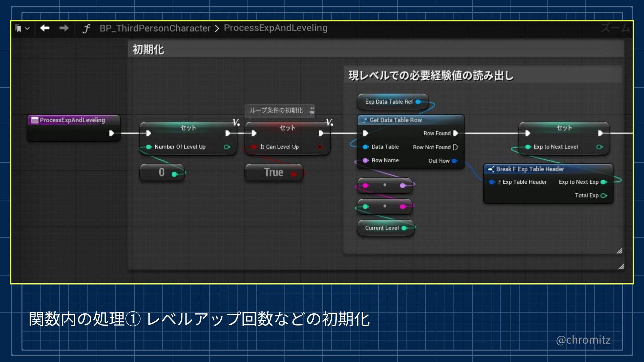Click the Exp to Next Exp output pin
Image resolution: width=644 pixels, height=362 pixels.
[604, 182]
